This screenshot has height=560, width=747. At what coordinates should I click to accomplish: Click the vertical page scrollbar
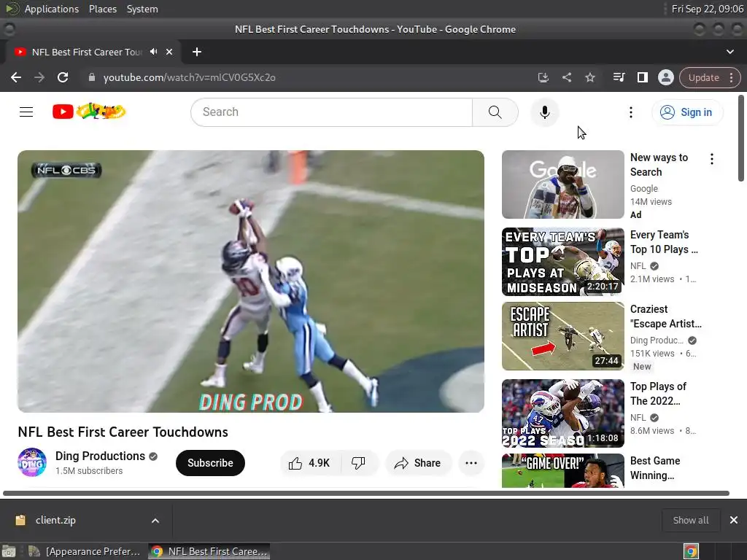pos(741,138)
